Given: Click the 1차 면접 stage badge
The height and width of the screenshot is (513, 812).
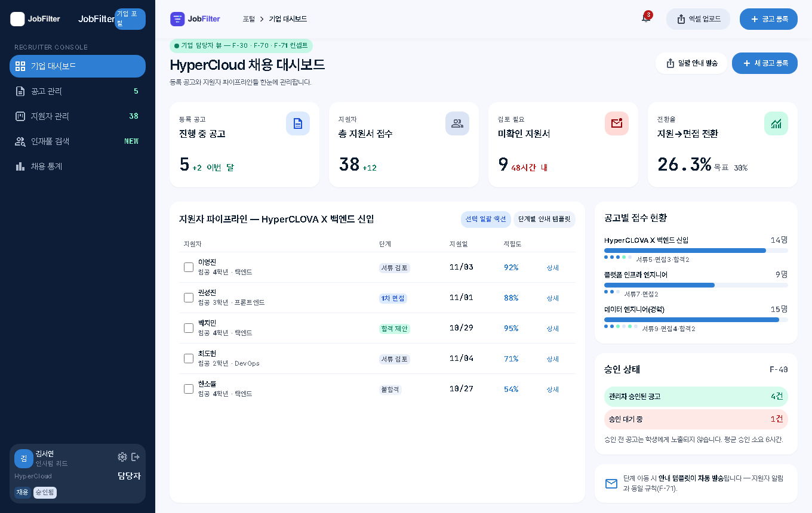Looking at the screenshot, I should click(393, 298).
